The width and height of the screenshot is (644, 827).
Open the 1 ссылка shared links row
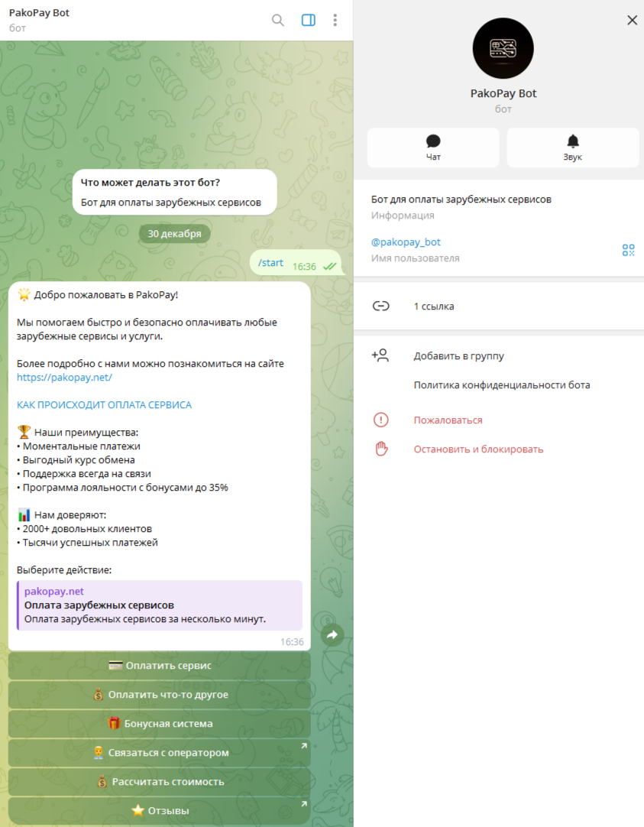499,306
